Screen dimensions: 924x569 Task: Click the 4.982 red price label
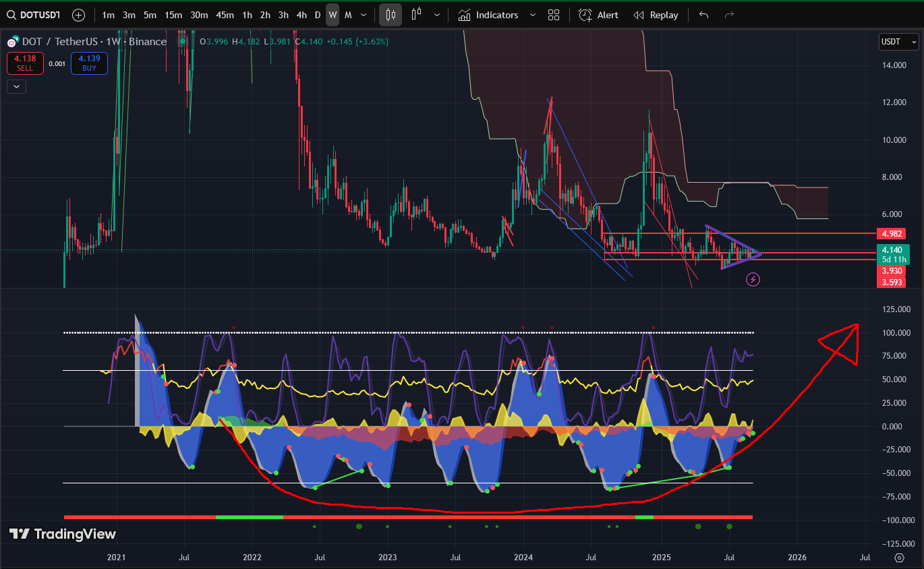[x=891, y=234]
